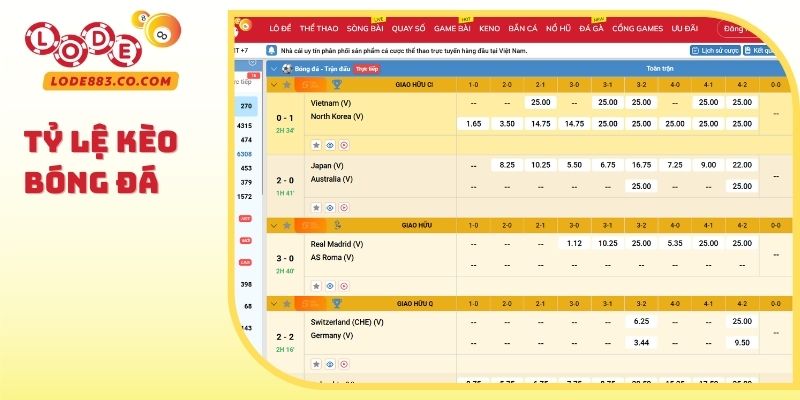Open the GAME BÀI menu
800x400 pixels.
coord(452,29)
